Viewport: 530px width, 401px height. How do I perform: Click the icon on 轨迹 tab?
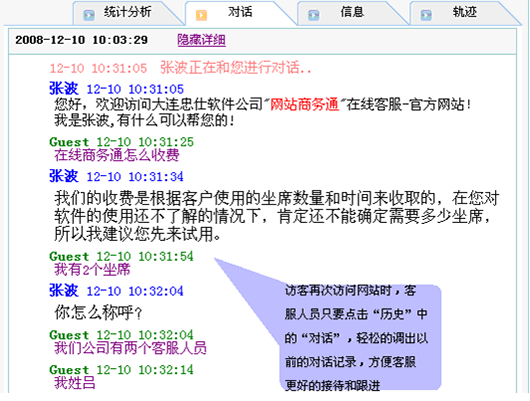pyautogui.click(x=426, y=15)
